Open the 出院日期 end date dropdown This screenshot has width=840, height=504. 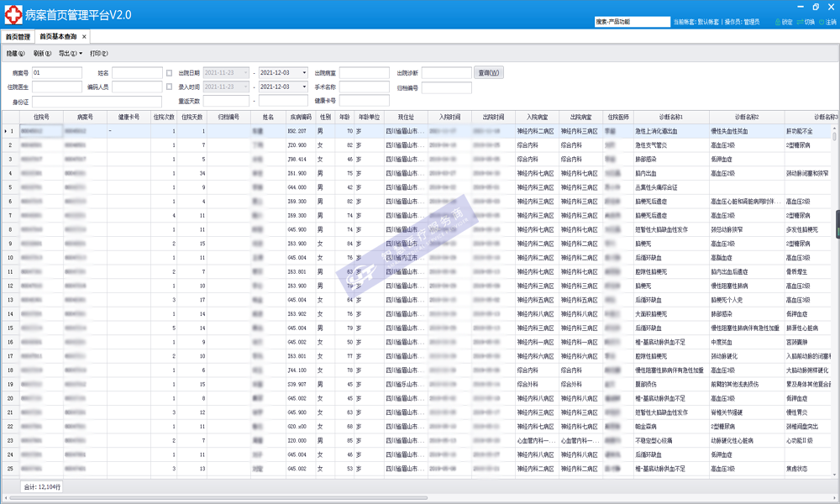point(304,73)
